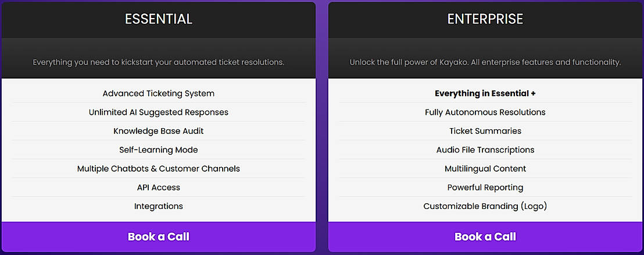Click Book a Call under Essential plan
This screenshot has width=644, height=255.
(159, 237)
